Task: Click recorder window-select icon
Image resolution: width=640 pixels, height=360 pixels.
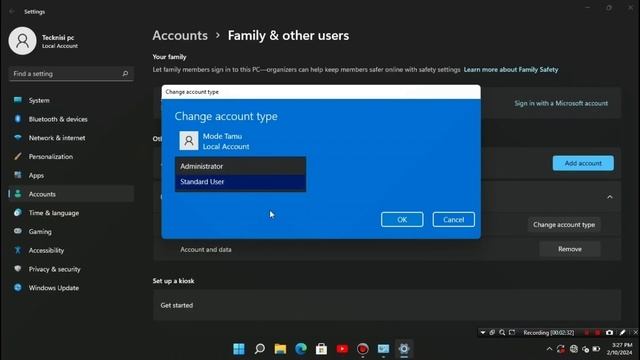Action: pyautogui.click(x=492, y=333)
